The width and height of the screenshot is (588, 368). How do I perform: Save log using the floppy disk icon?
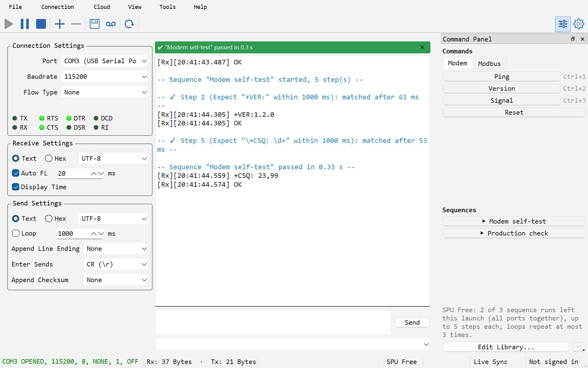coord(95,24)
